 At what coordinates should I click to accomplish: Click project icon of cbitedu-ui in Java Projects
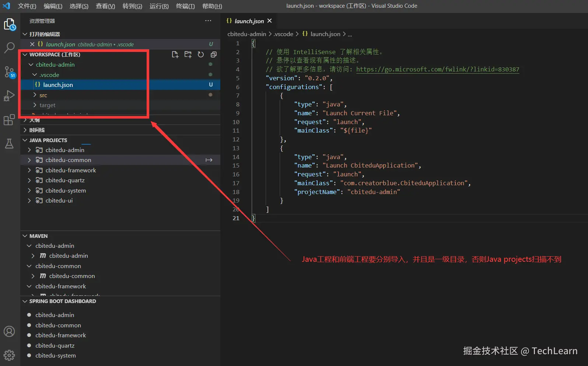(39, 201)
